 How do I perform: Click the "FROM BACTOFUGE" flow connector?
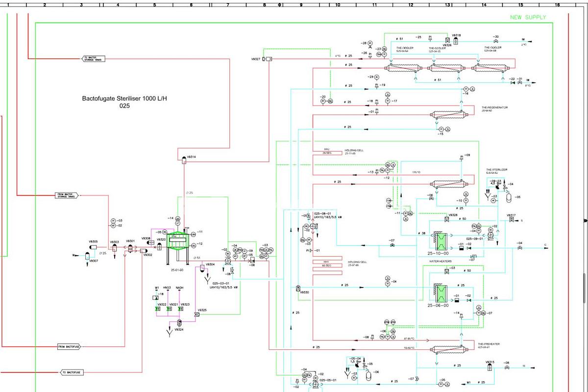coord(68,347)
